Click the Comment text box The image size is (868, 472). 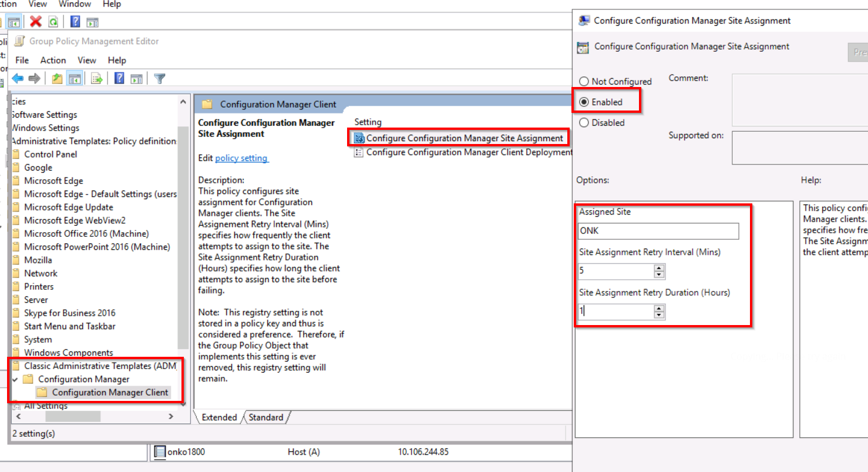click(x=800, y=101)
